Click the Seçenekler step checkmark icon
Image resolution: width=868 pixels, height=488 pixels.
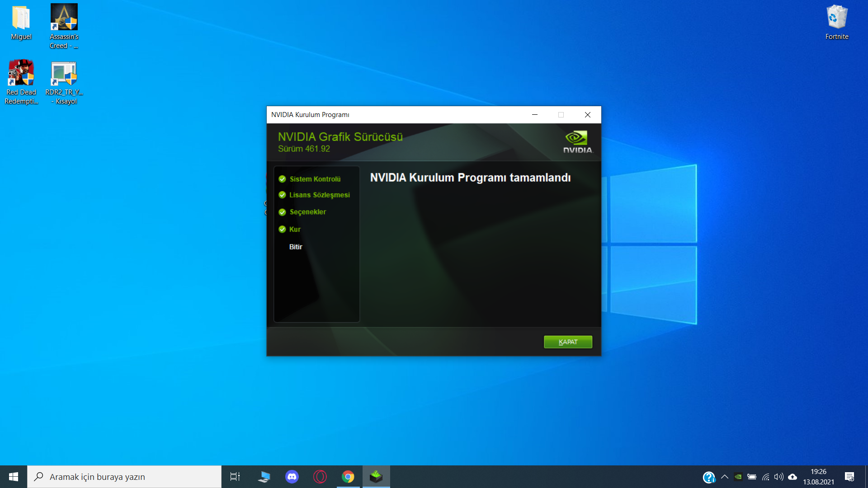pyautogui.click(x=282, y=212)
